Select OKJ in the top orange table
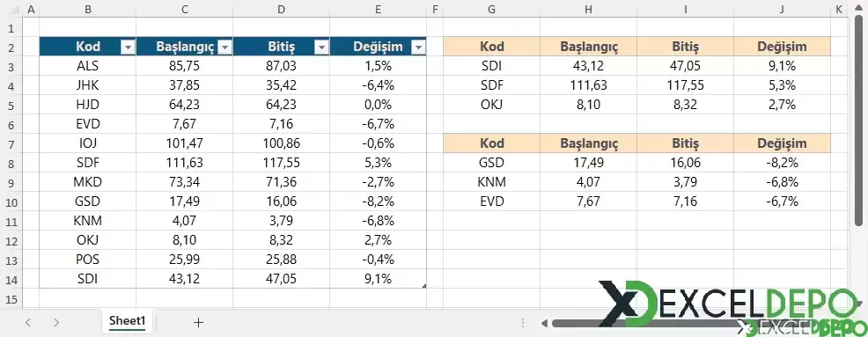The image size is (868, 337). [491, 105]
